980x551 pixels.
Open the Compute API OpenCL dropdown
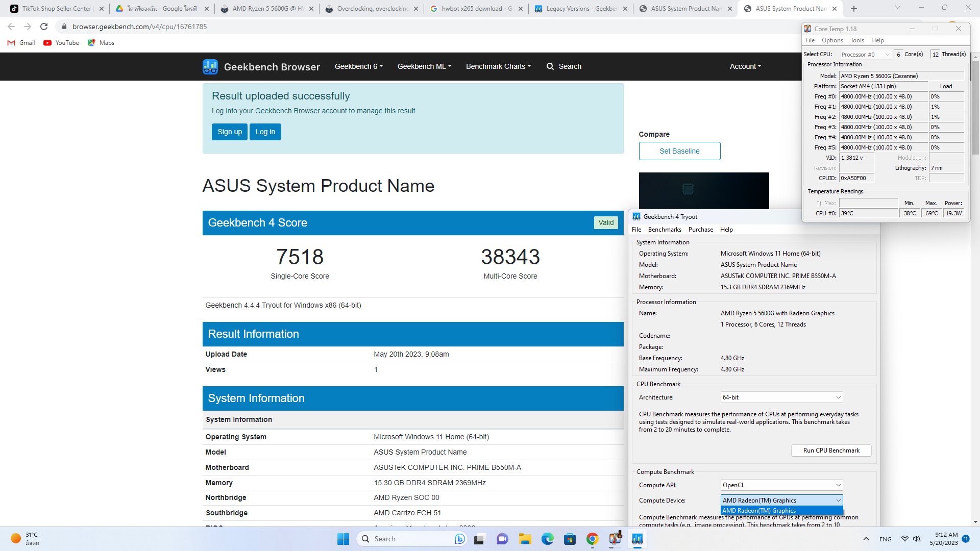tap(781, 485)
